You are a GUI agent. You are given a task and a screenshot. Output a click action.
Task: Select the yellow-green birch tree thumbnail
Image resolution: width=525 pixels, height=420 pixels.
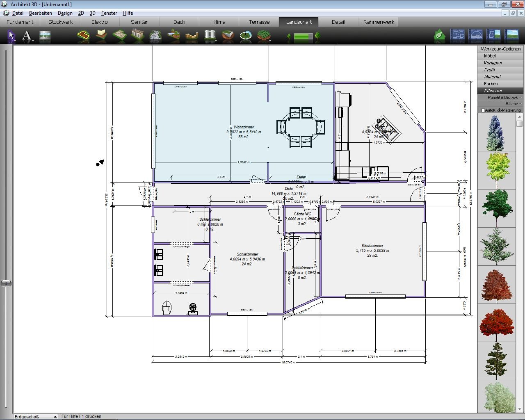point(496,170)
